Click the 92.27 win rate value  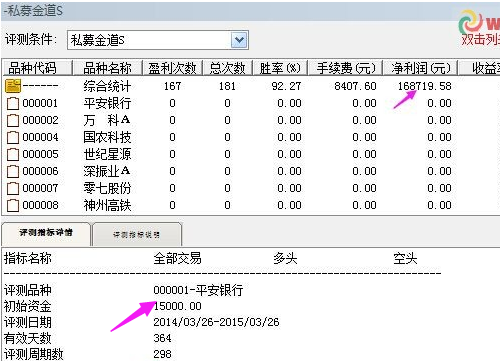pyautogui.click(x=286, y=86)
